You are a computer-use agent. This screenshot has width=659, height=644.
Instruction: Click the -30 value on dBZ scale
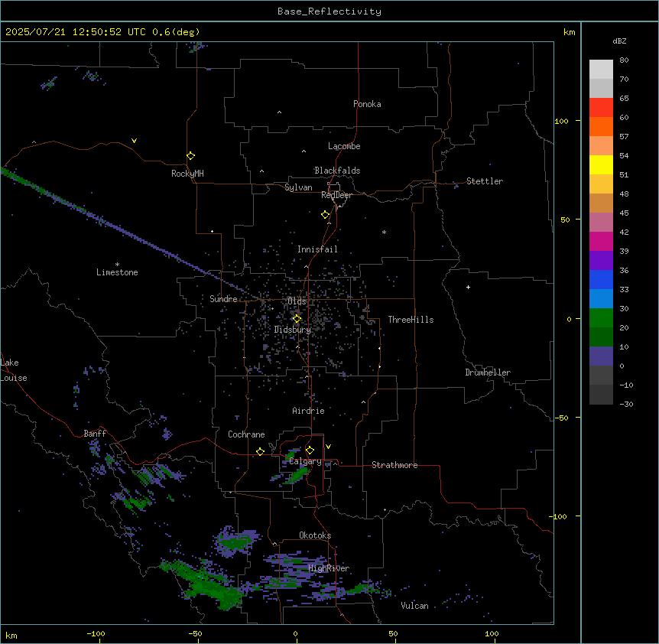(626, 404)
